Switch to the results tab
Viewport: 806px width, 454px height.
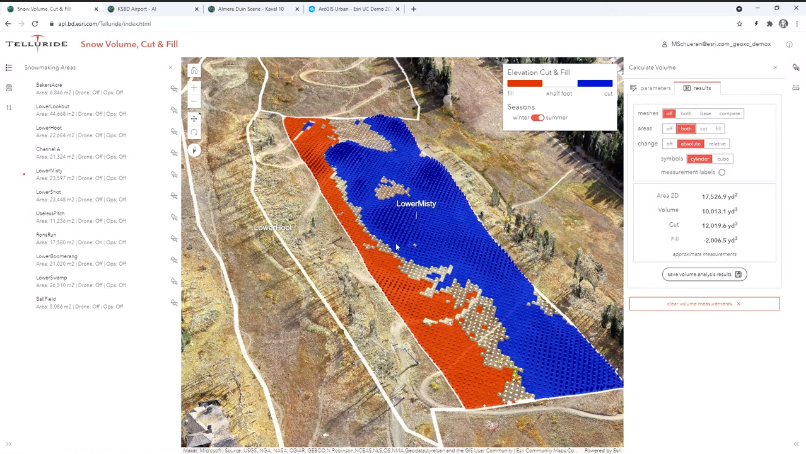pyautogui.click(x=697, y=88)
